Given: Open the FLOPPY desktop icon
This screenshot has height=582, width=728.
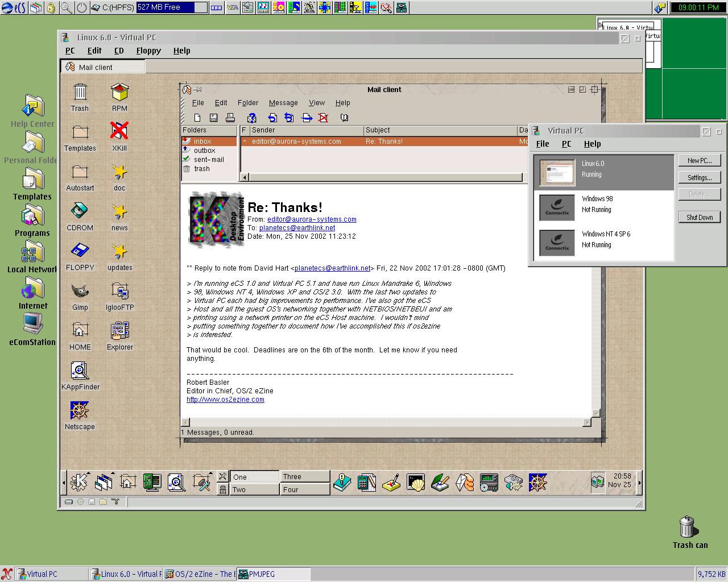Looking at the screenshot, I should click(80, 256).
